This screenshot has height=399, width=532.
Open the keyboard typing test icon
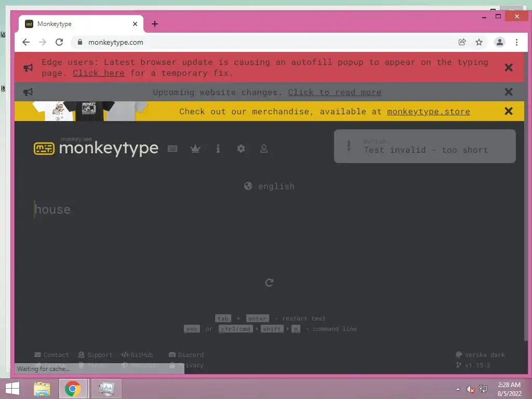click(172, 149)
